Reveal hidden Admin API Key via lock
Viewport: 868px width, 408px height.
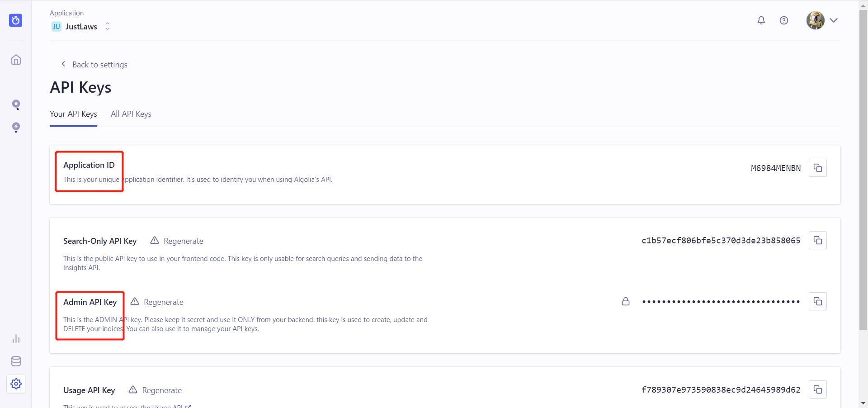coord(626,301)
